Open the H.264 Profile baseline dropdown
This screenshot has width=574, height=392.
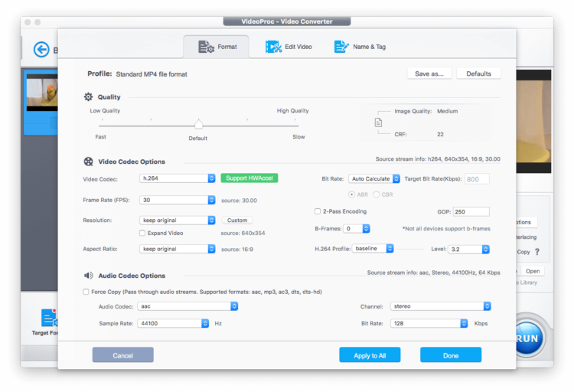coord(373,249)
